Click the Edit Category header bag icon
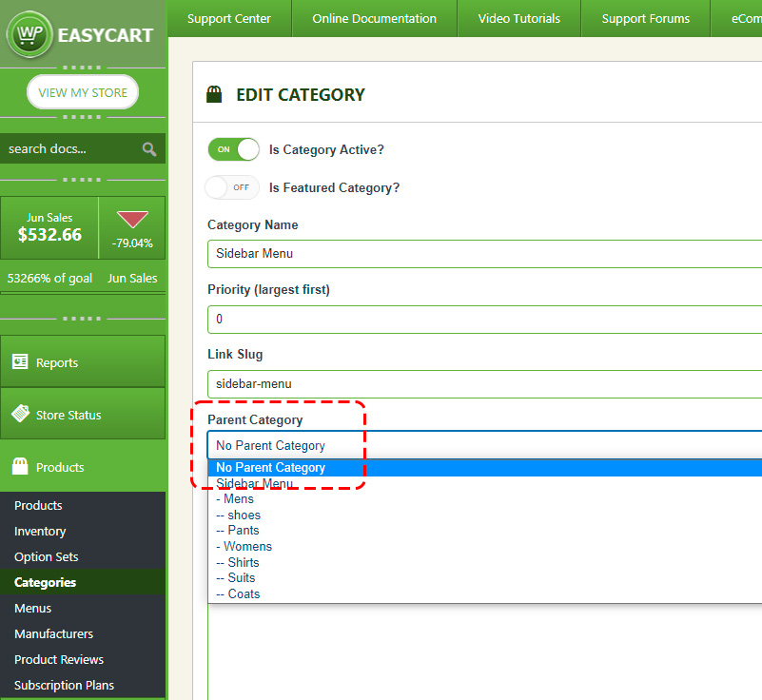 tap(215, 94)
